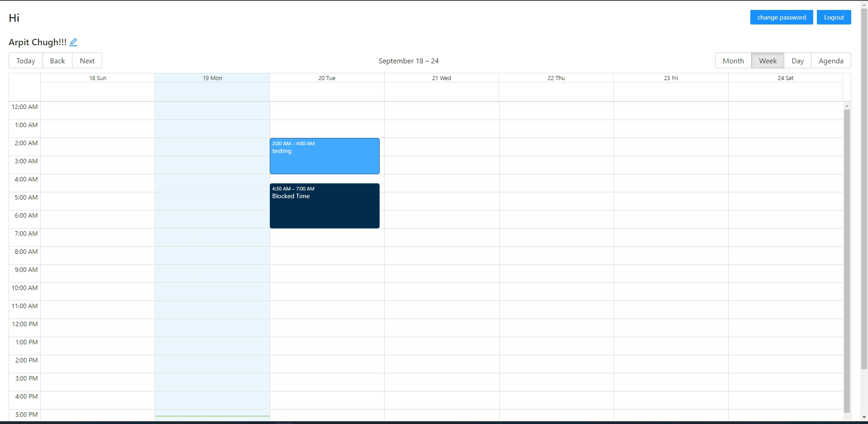The image size is (868, 424).
Task: Select the Blocked Time event
Action: click(x=324, y=205)
